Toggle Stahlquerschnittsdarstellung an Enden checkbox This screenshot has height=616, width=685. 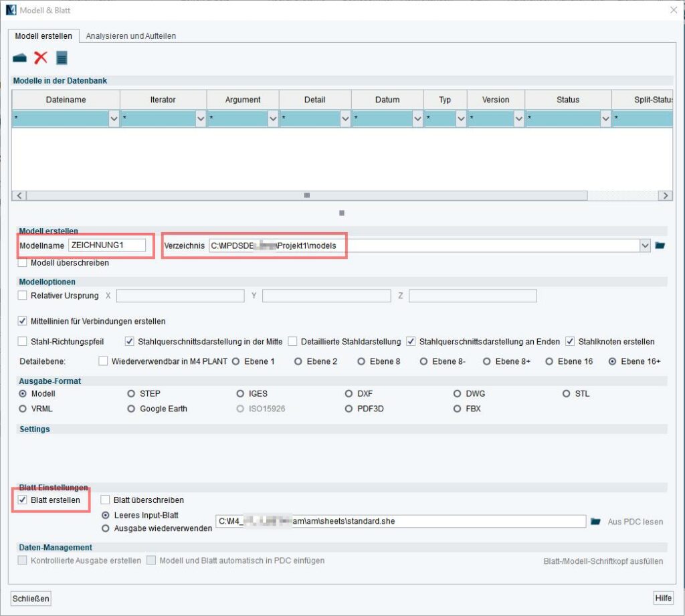point(411,341)
